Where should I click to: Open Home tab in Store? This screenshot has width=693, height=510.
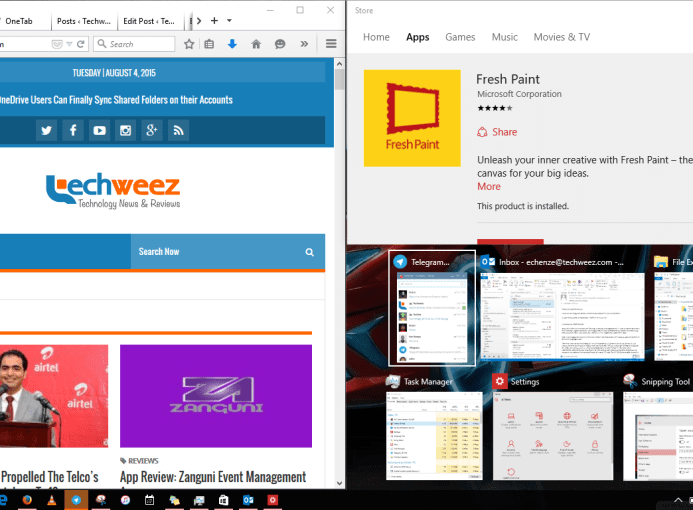377,37
